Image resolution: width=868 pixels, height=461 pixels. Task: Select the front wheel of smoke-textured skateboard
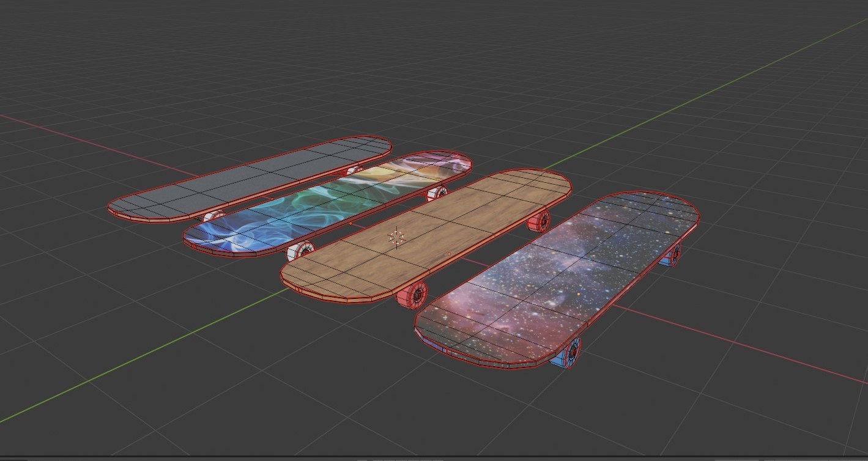point(300,251)
